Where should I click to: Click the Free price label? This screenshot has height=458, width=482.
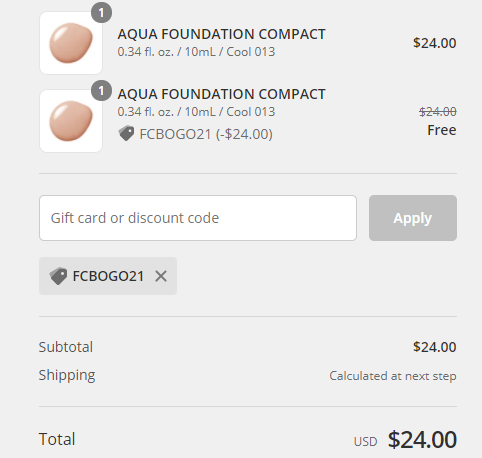pyautogui.click(x=442, y=130)
